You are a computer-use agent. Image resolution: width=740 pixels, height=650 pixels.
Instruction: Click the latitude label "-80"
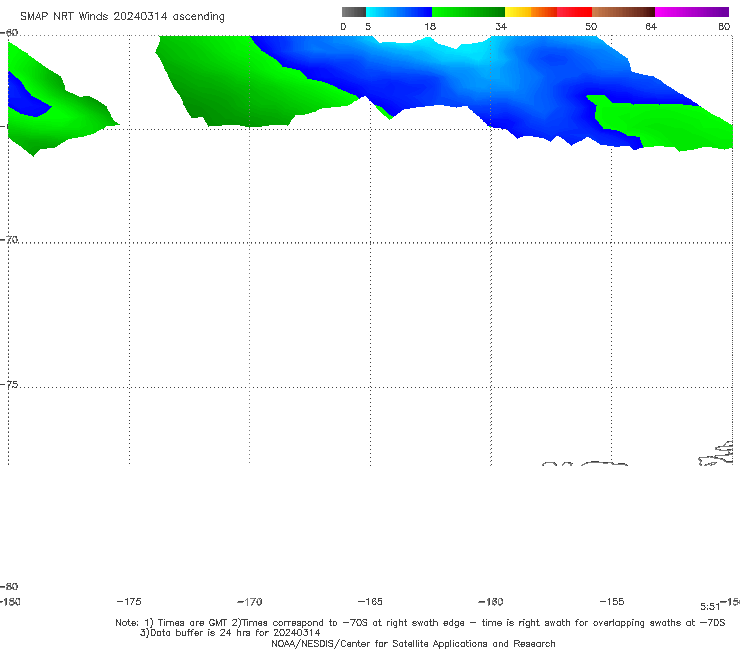(9, 586)
